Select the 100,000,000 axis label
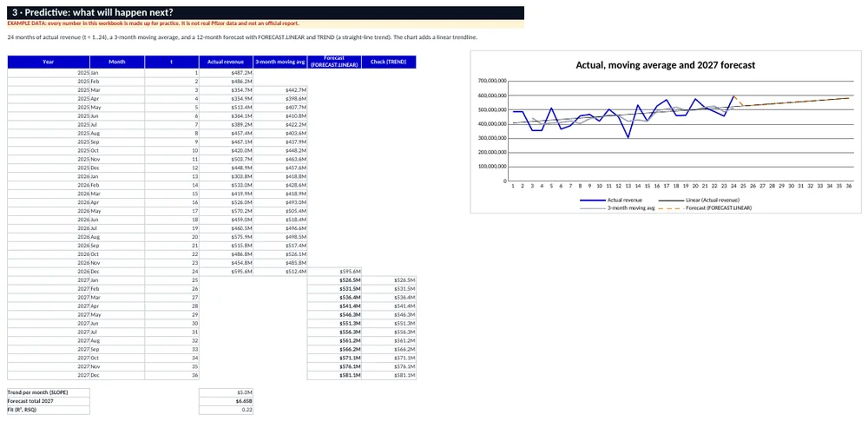 [492, 167]
